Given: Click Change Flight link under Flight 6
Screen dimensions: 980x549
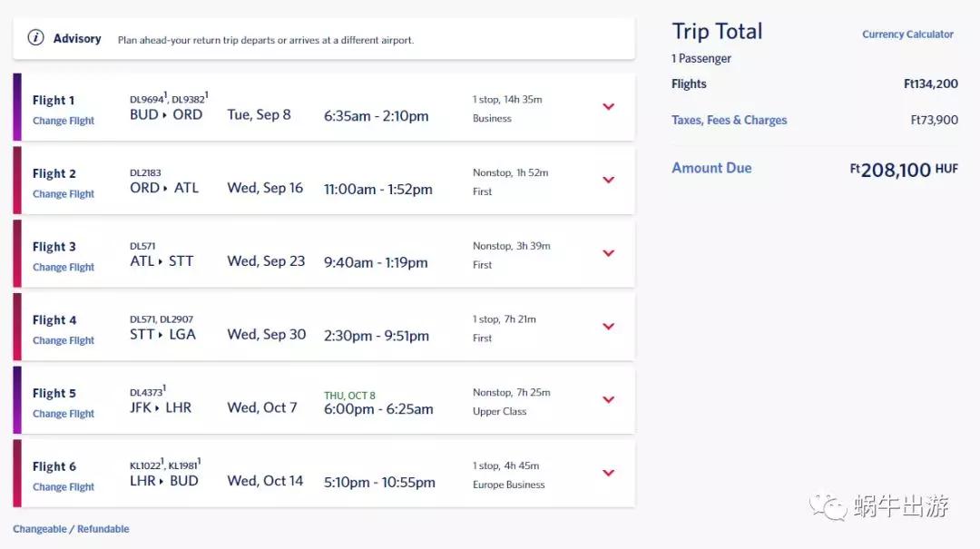Looking at the screenshot, I should [64, 487].
